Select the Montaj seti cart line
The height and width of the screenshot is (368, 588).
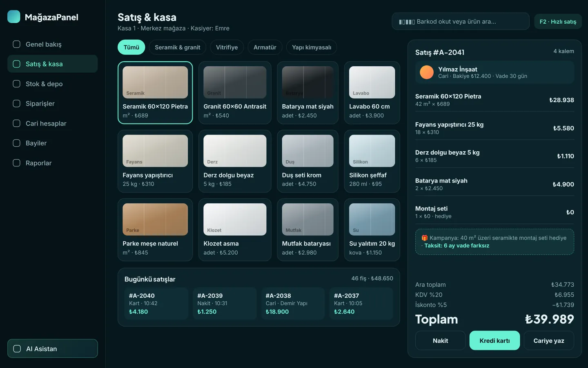tap(494, 212)
